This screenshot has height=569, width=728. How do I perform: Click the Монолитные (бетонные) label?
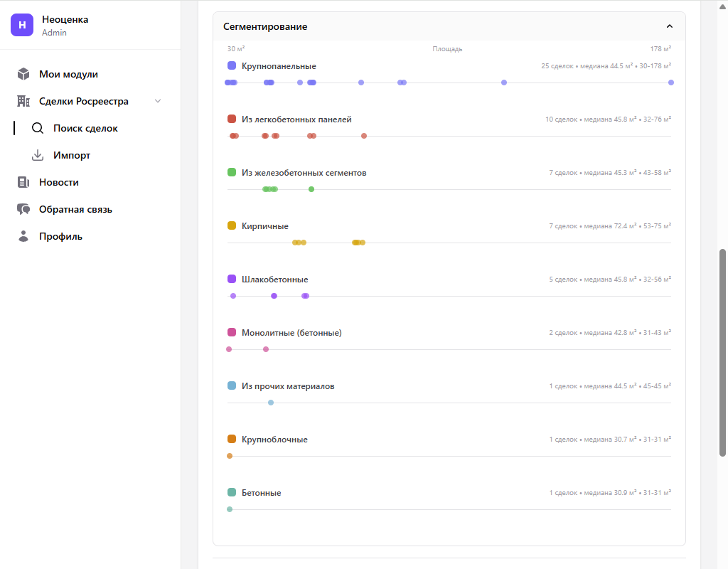click(x=291, y=333)
